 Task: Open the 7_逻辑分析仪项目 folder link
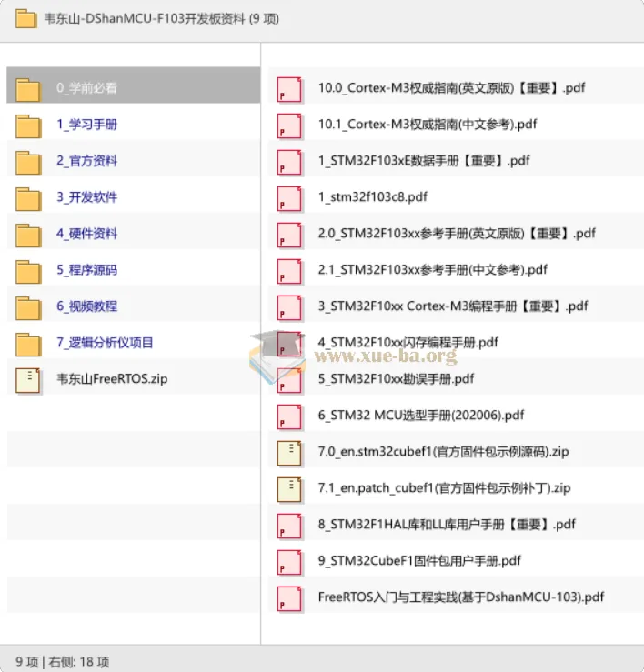pyautogui.click(x=105, y=343)
